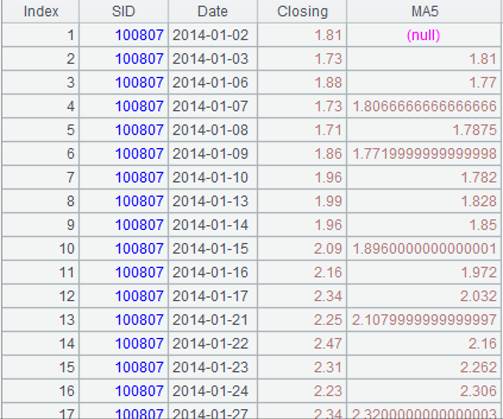503x419 pixels.
Task: Select SID cell in row 1
Action: pos(124,35)
